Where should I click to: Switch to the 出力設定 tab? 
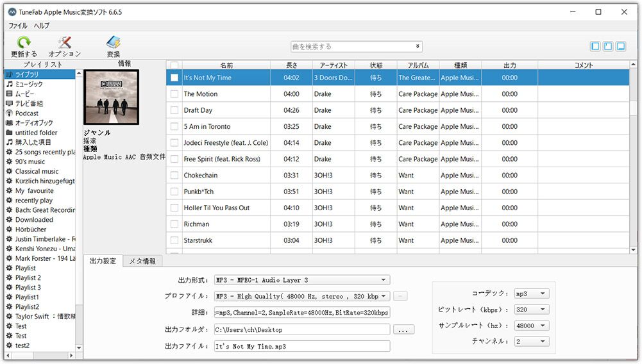coord(103,261)
